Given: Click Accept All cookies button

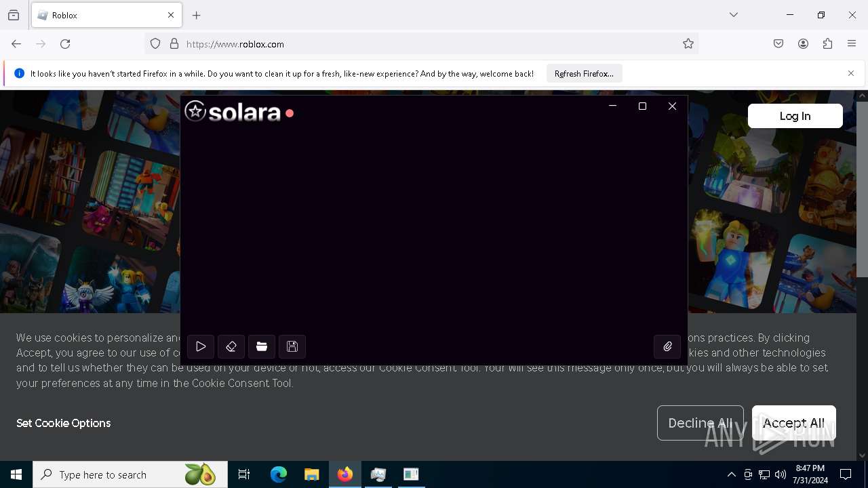Looking at the screenshot, I should (x=793, y=423).
